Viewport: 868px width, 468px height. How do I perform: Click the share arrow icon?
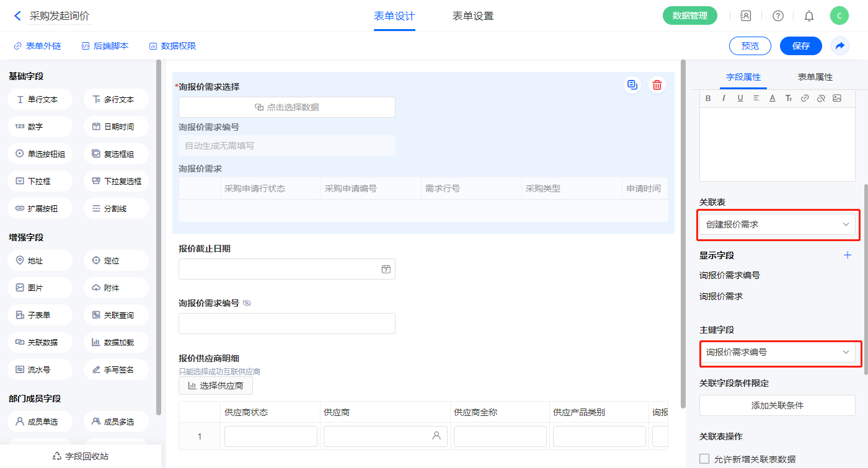pyautogui.click(x=840, y=46)
